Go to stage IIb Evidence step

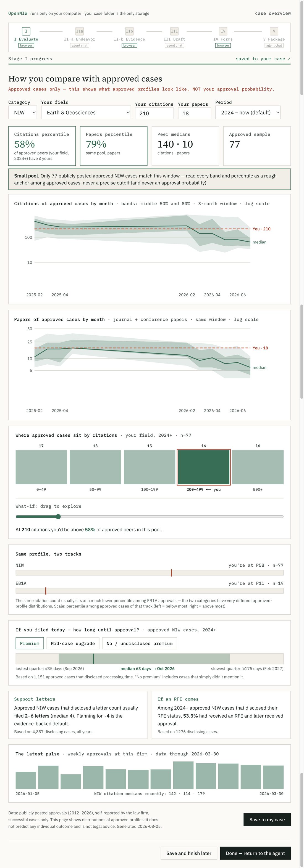(x=129, y=37)
